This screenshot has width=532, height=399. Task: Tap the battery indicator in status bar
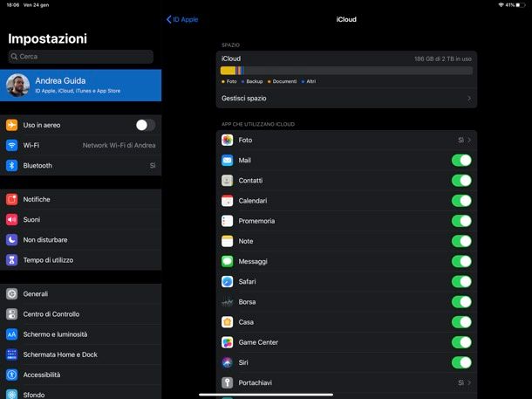point(521,5)
